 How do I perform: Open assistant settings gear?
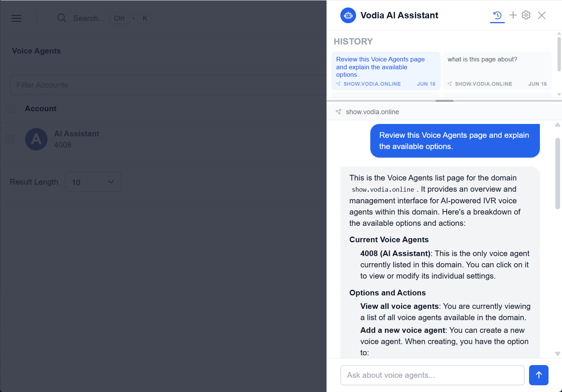526,15
